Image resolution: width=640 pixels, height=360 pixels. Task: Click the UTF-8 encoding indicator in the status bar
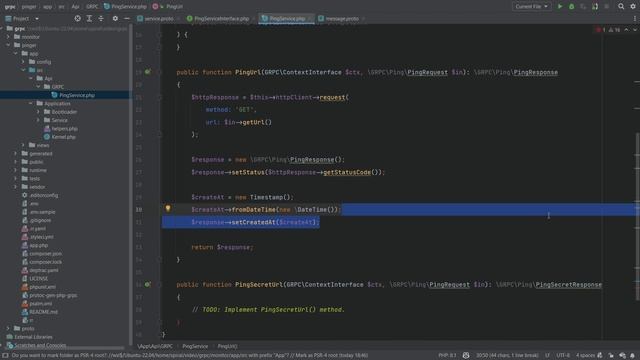(563, 356)
